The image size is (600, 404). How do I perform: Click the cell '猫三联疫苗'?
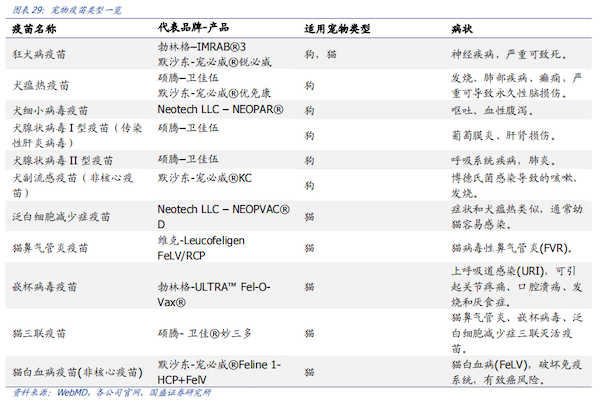pyautogui.click(x=39, y=333)
